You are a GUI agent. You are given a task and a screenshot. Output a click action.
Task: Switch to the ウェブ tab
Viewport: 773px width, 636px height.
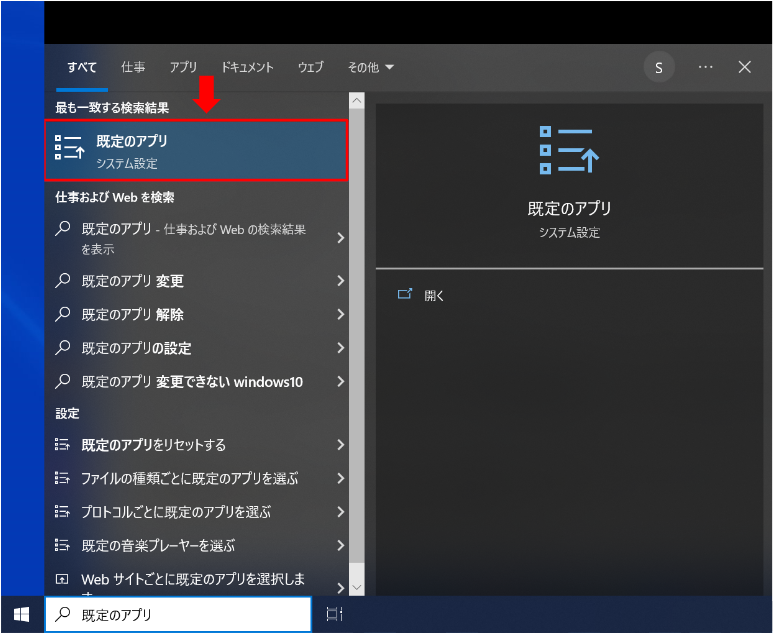point(311,67)
